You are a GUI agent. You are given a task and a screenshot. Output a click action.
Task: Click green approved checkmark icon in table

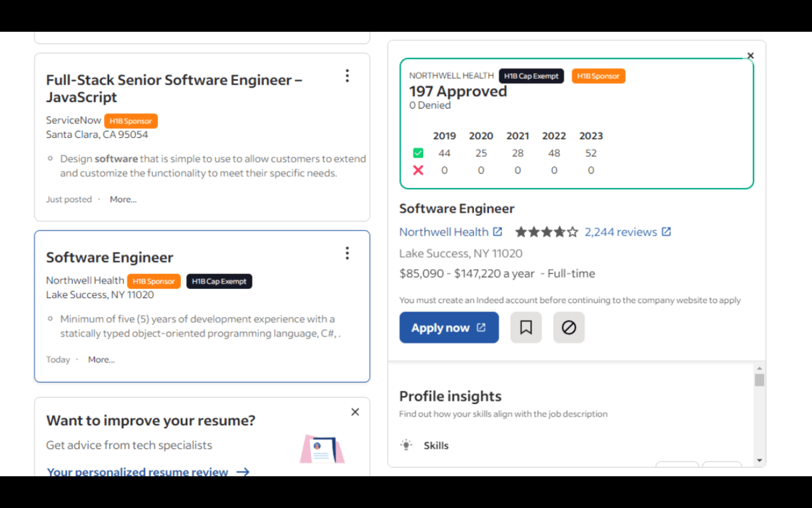click(x=418, y=153)
